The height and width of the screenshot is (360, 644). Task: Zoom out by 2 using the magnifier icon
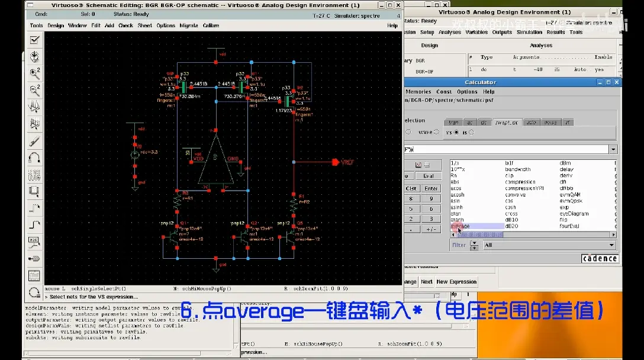34,90
